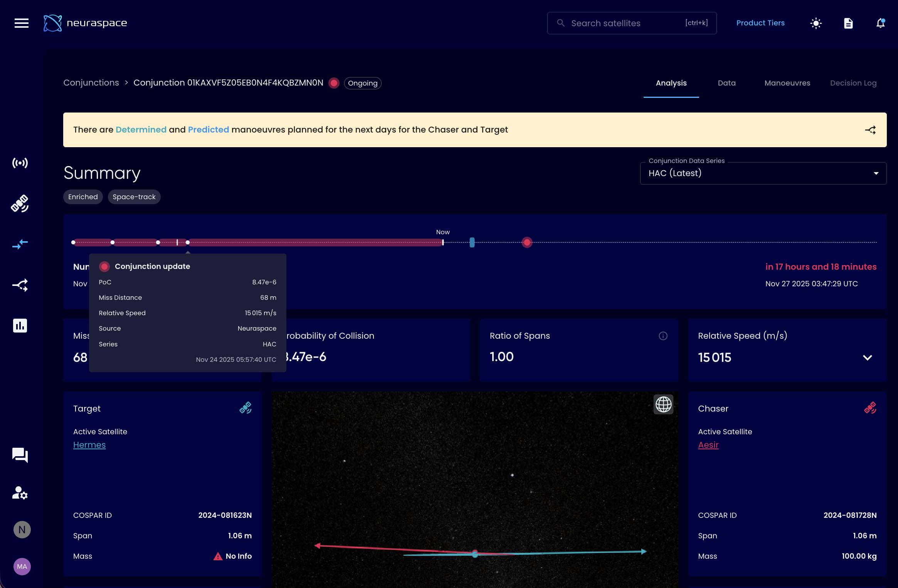The height and width of the screenshot is (588, 898).
Task: Open the Hermes satellite link
Action: (x=89, y=445)
